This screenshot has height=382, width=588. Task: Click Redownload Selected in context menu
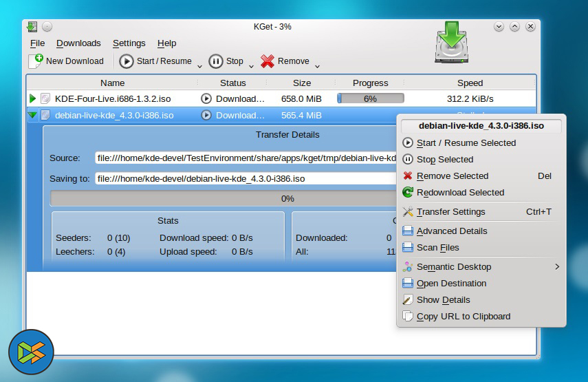[x=460, y=193]
